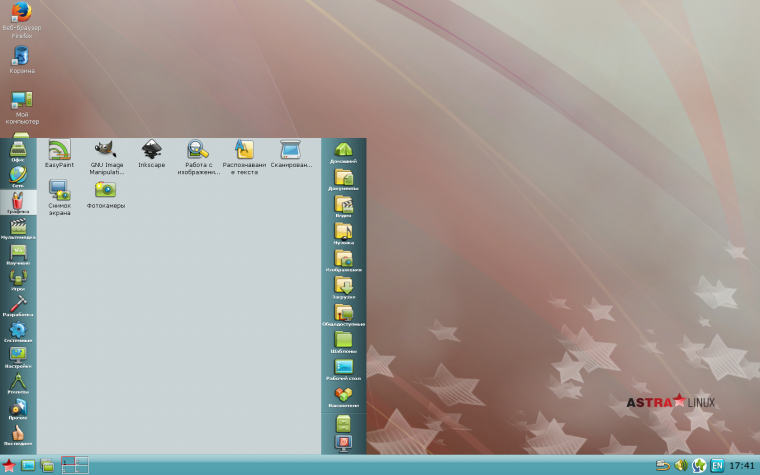Open the network manager tray icon
The width and height of the screenshot is (760, 475).
699,466
